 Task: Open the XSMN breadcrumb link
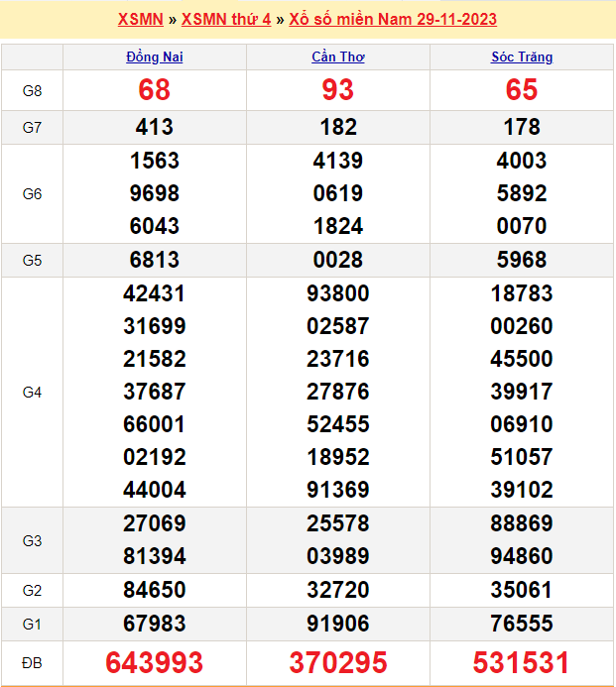[141, 19]
